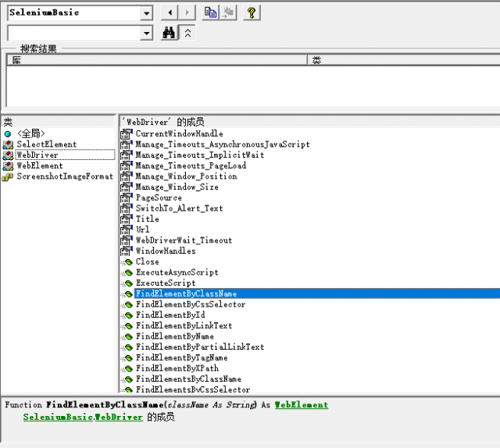Viewport: 500px width, 448px height.
Task: Select the FindElementByXPath member
Action: click(x=177, y=368)
